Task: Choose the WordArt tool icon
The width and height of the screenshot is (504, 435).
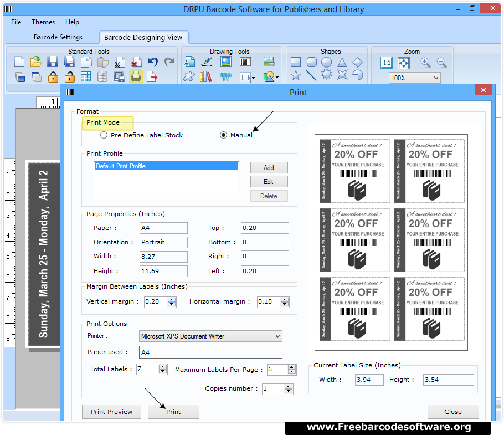Action: (x=226, y=77)
